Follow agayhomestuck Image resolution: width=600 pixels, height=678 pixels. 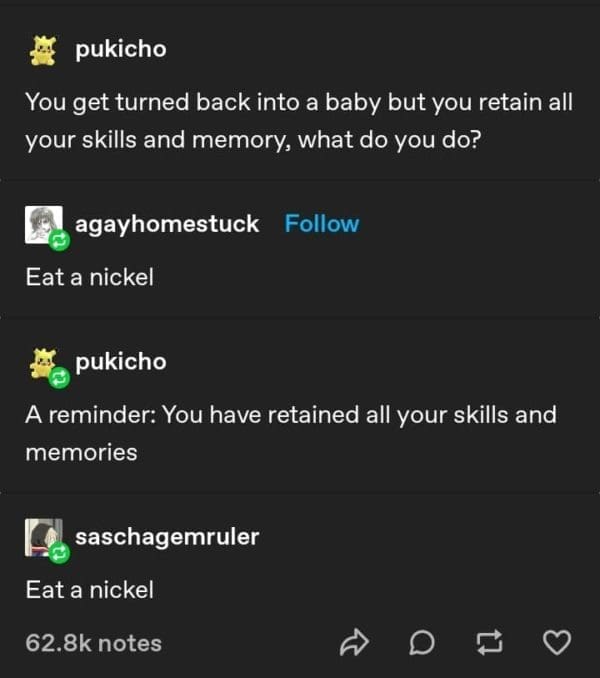point(322,224)
